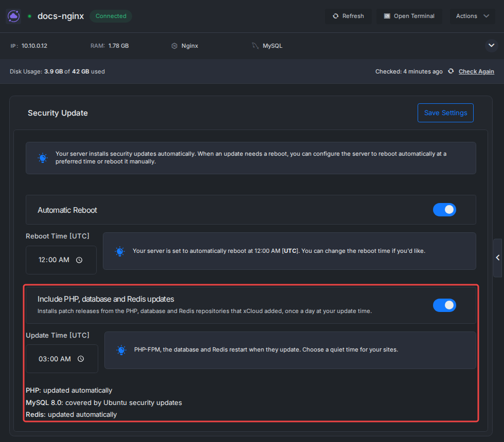Click the Connected status badge
504x442 pixels.
tap(111, 16)
